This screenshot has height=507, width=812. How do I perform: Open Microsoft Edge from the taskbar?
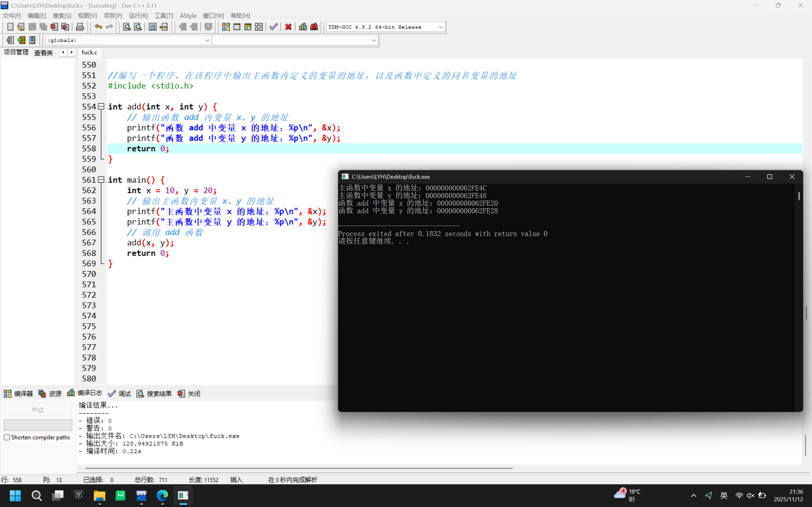162,495
